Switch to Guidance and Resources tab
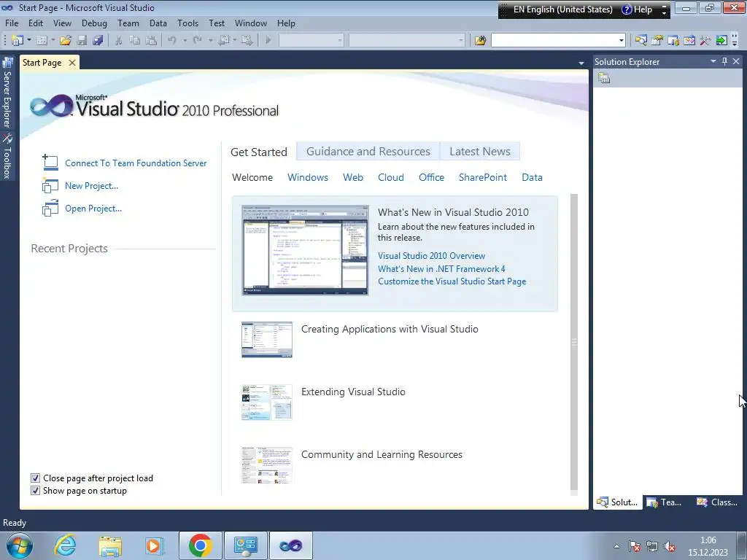Image resolution: width=747 pixels, height=560 pixels. coord(368,152)
